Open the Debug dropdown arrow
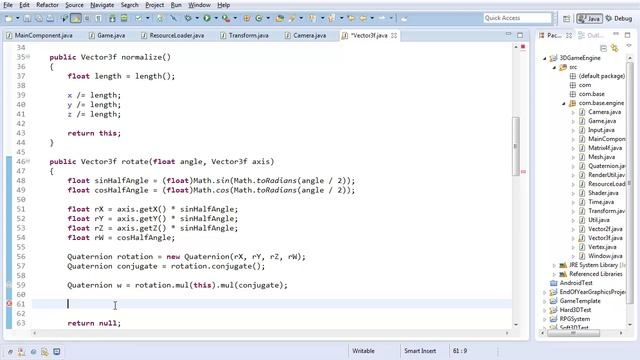 point(197,18)
